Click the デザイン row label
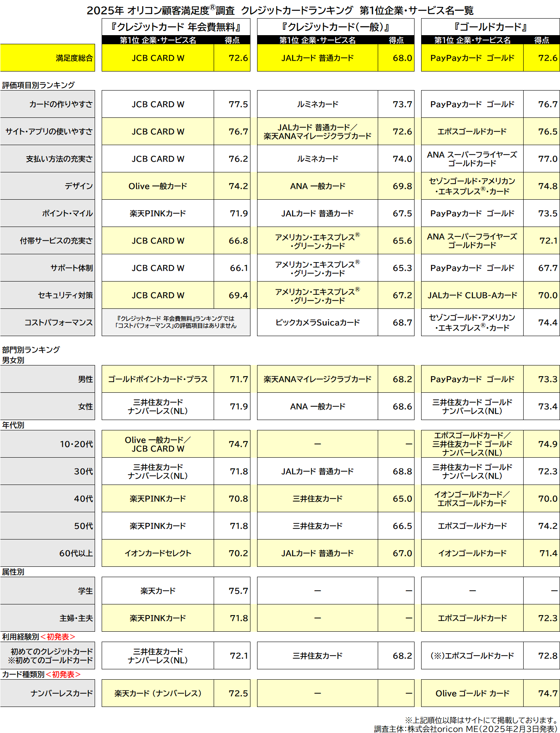The height and width of the screenshot is (733, 560). click(48, 186)
